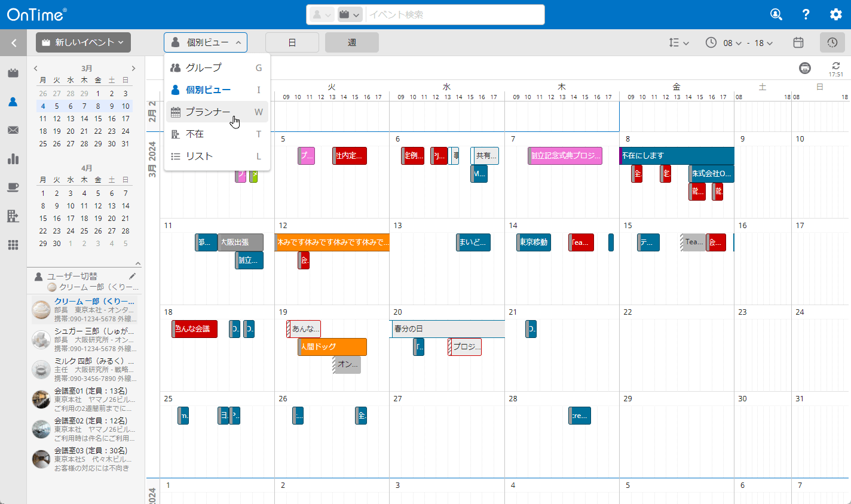Open the mail icon in the left sidebar

[13, 130]
